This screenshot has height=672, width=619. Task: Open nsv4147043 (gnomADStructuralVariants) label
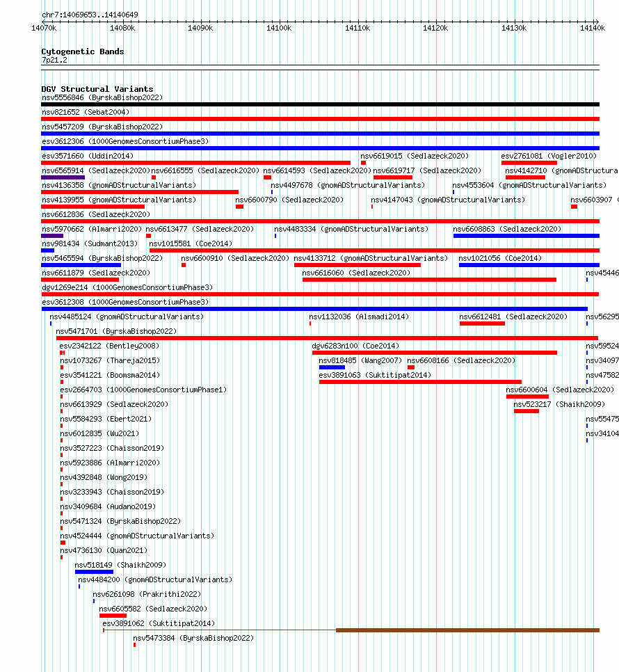(448, 200)
